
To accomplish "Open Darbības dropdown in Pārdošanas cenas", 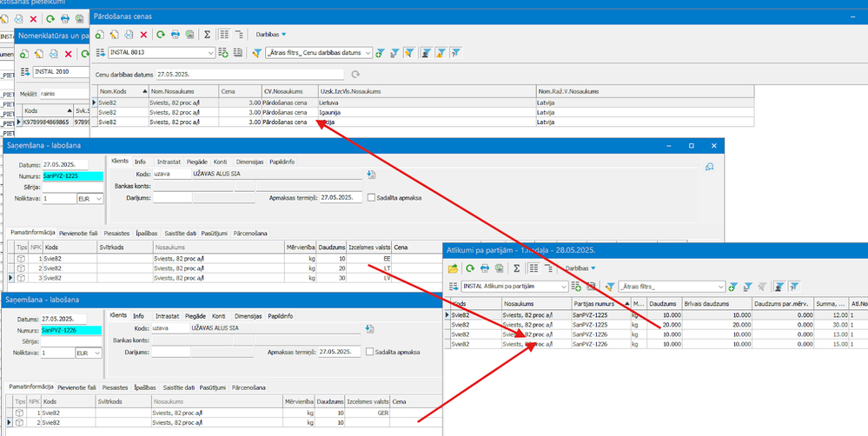I will [x=271, y=34].
